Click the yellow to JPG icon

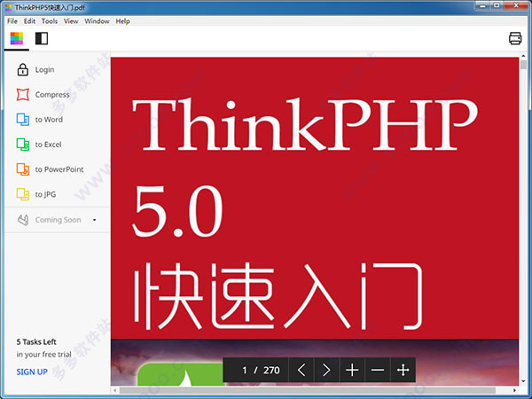pos(23,194)
